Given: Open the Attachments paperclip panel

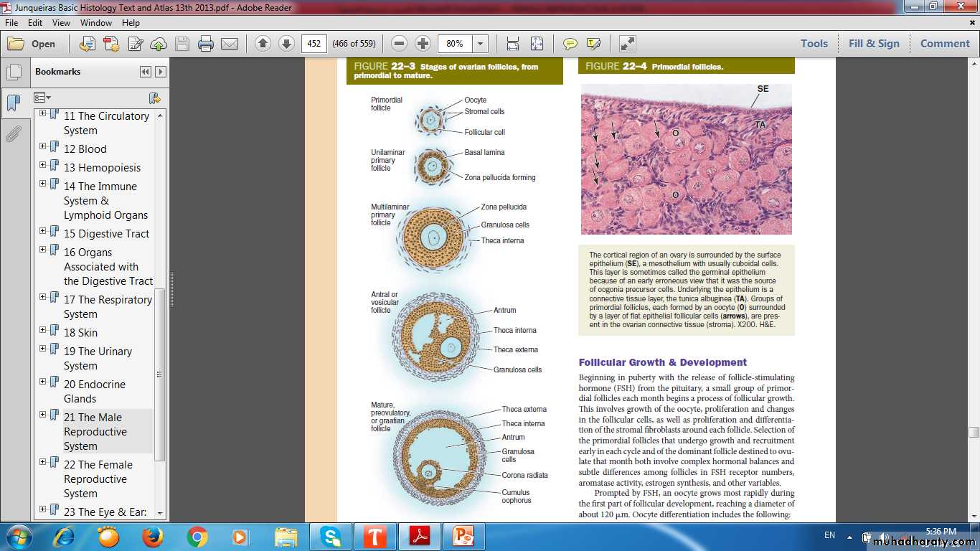Looking at the screenshot, I should pyautogui.click(x=13, y=134).
